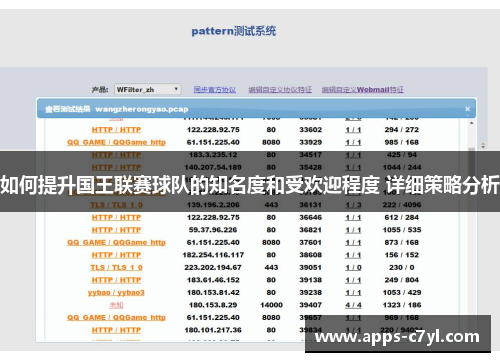Select the IP address 182.254.116.117

click(x=213, y=255)
